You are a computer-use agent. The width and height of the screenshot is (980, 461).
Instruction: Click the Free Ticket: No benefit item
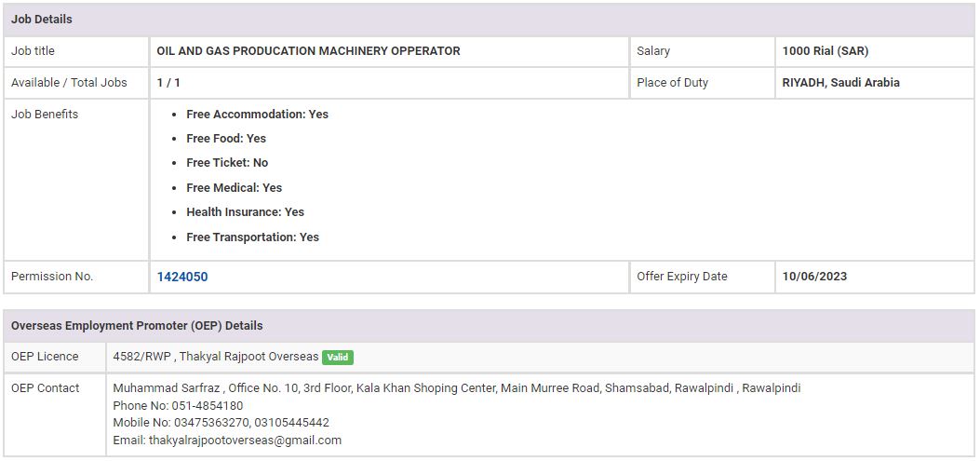click(x=227, y=163)
